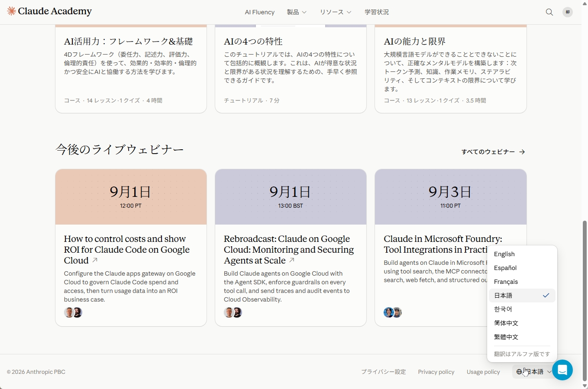Open プライバシー設定 in the footer

click(x=384, y=372)
